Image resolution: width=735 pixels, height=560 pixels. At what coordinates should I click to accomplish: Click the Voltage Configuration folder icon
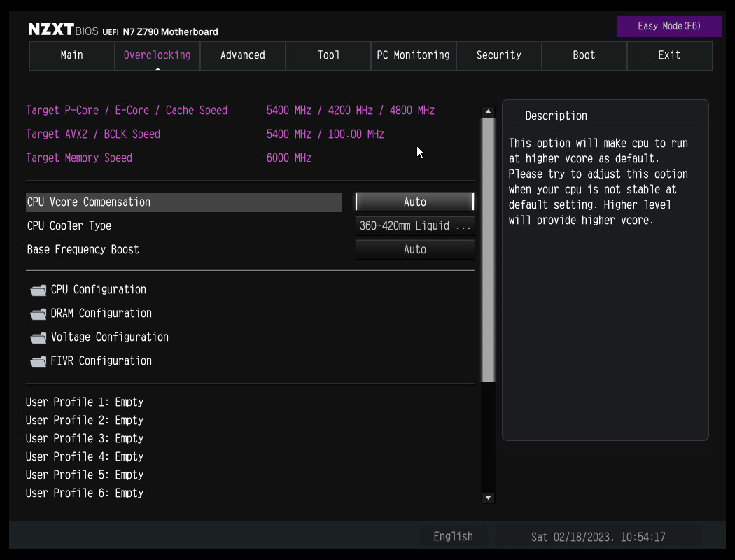click(x=38, y=338)
